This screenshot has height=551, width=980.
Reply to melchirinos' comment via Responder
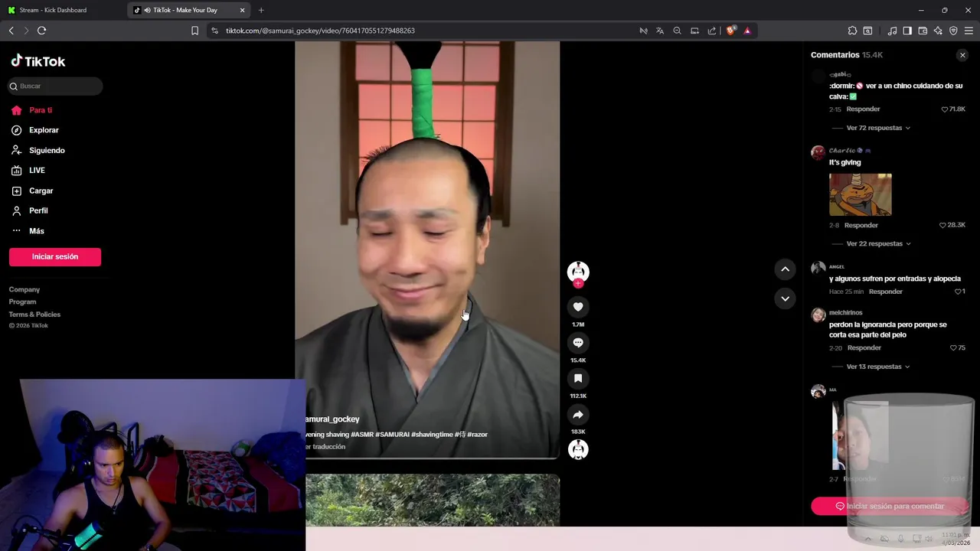(x=864, y=348)
